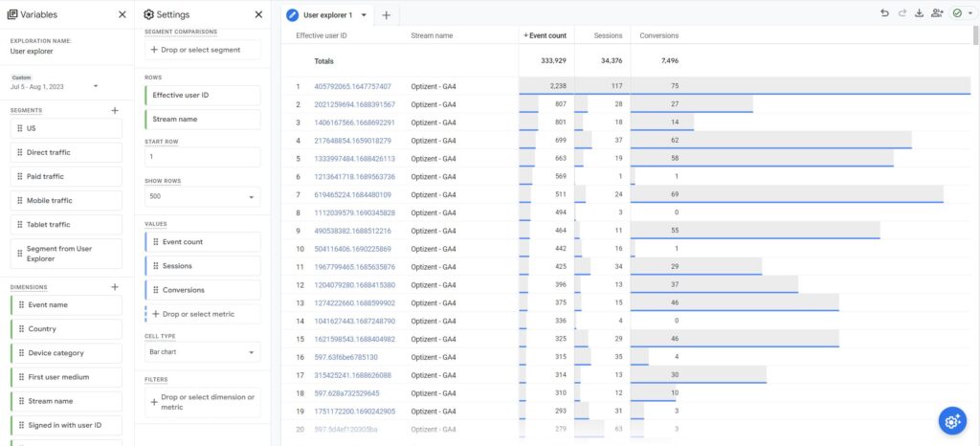Add a new segment with plus icon
This screenshot has height=446, width=980.
click(115, 110)
